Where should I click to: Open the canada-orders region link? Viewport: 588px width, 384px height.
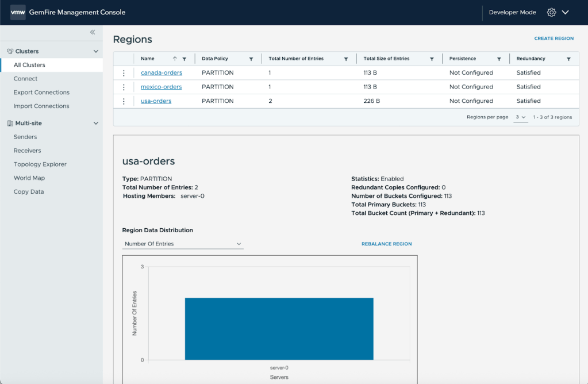pyautogui.click(x=162, y=73)
